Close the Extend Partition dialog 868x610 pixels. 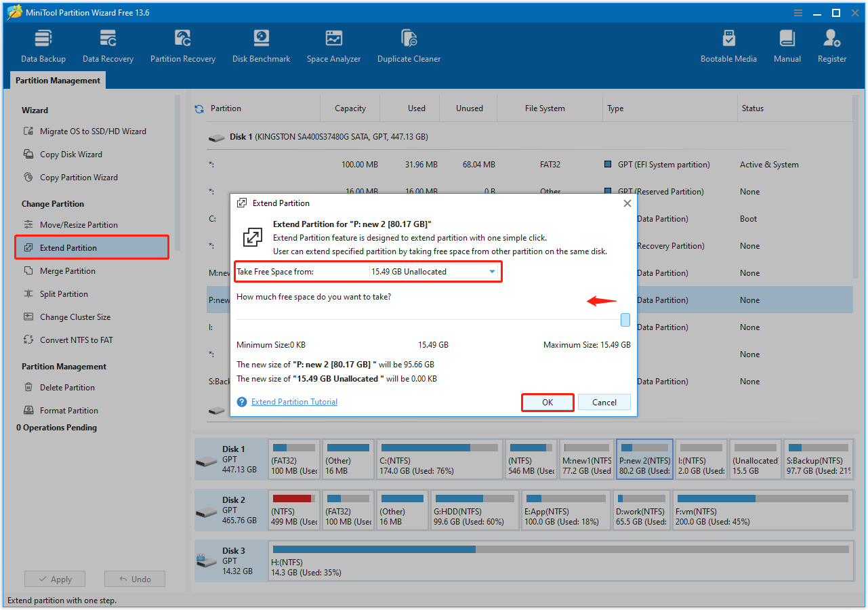click(x=627, y=203)
